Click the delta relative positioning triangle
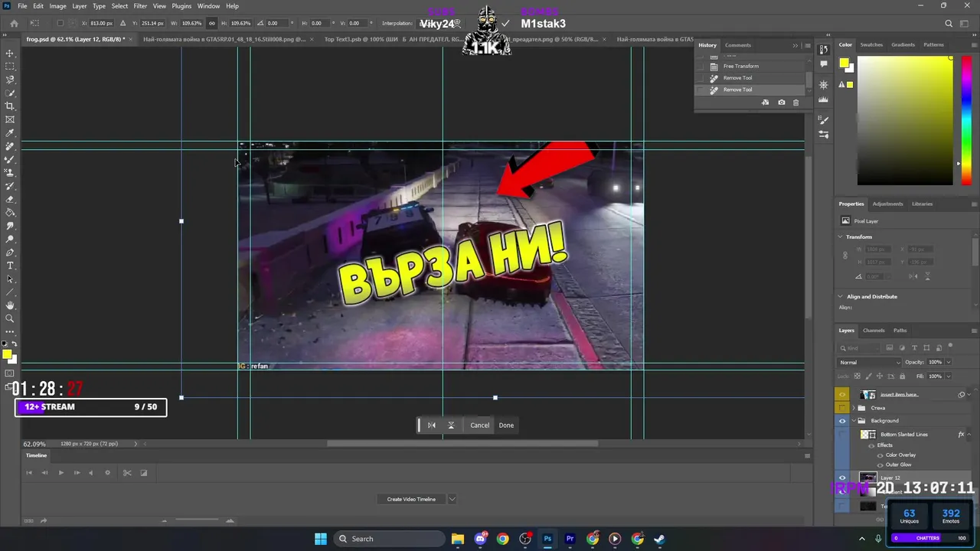Image resolution: width=980 pixels, height=551 pixels. pos(122,24)
